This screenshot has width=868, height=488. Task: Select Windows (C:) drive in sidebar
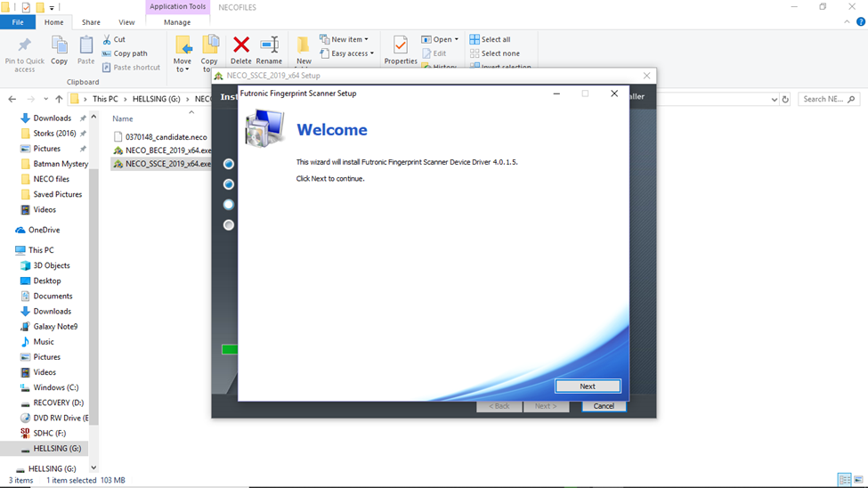(x=55, y=387)
